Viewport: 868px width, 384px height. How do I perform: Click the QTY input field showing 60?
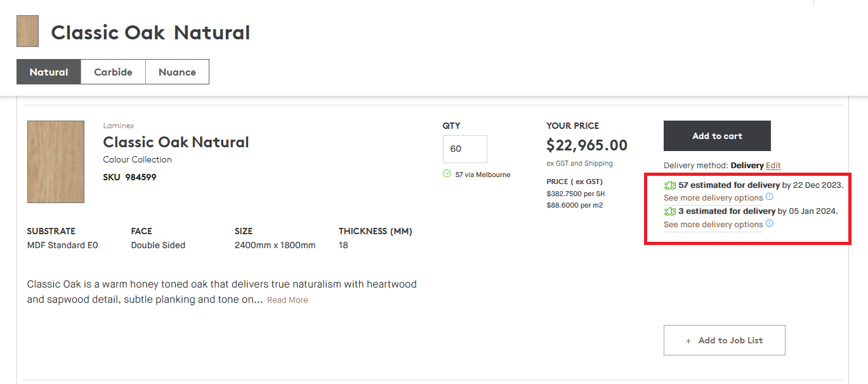click(464, 149)
